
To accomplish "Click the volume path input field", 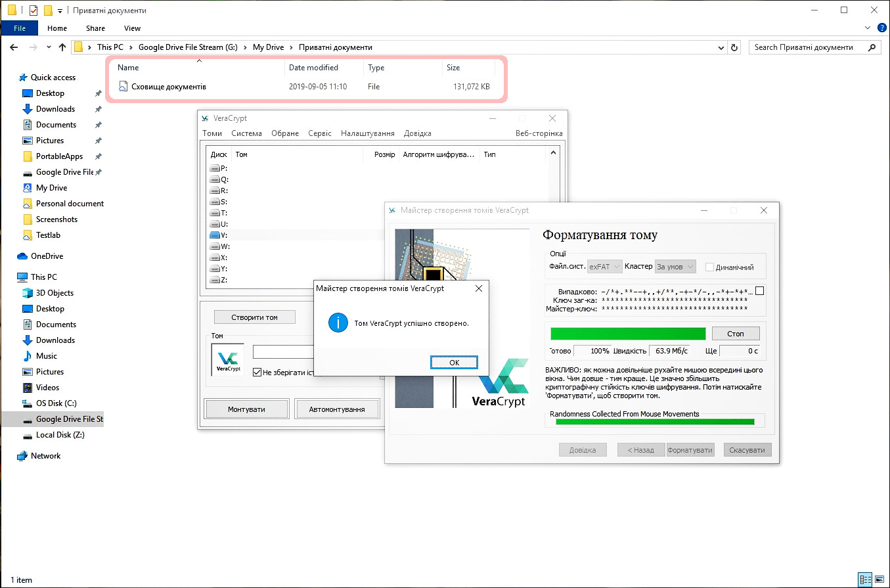I will pos(283,352).
